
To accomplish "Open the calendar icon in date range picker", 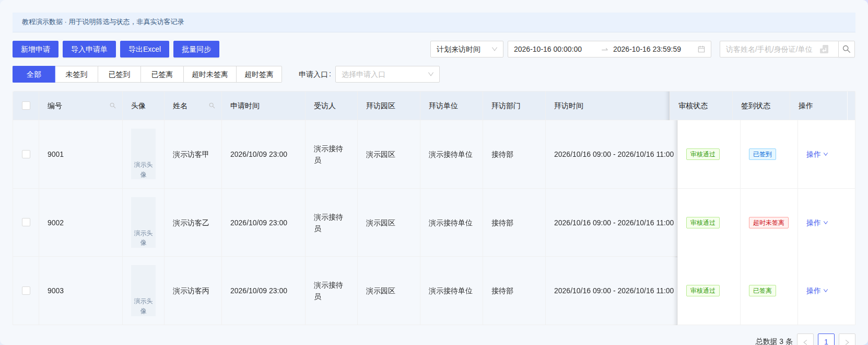I will 701,49.
